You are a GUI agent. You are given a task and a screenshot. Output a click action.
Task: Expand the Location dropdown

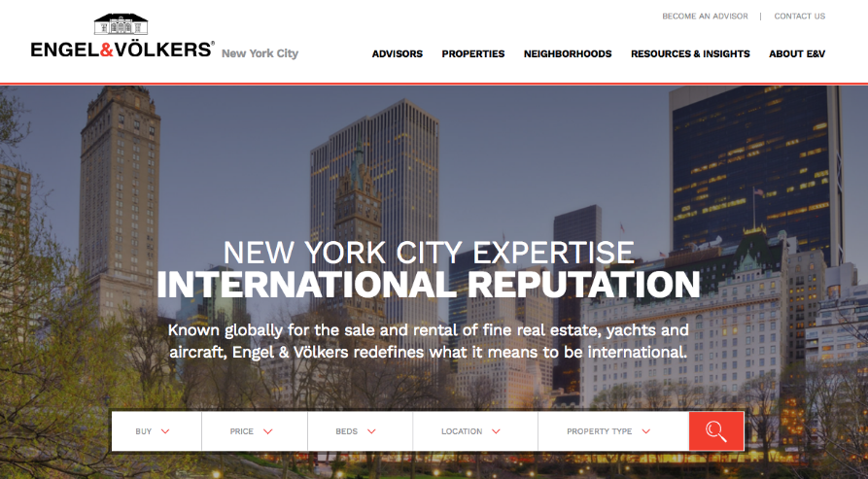click(475, 430)
